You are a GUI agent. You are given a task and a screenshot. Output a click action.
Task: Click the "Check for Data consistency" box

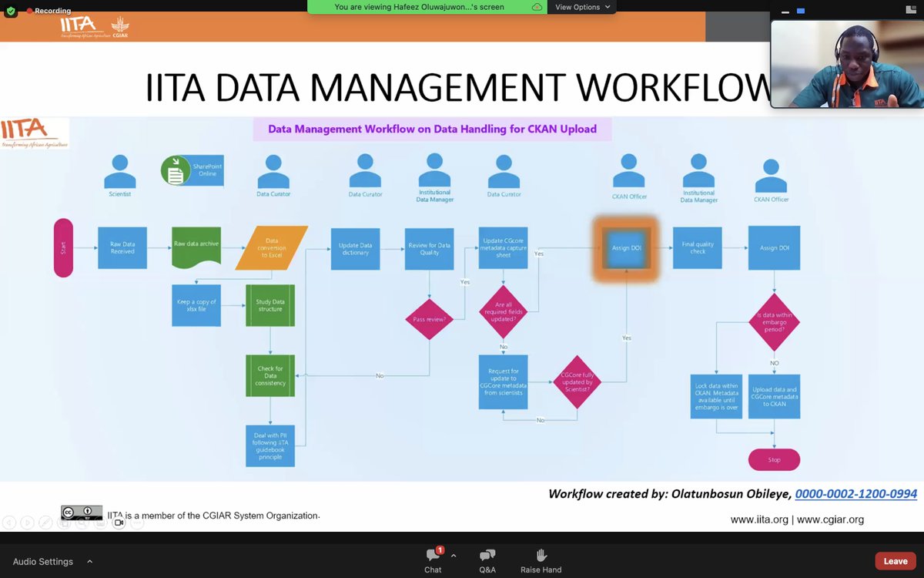coord(270,376)
